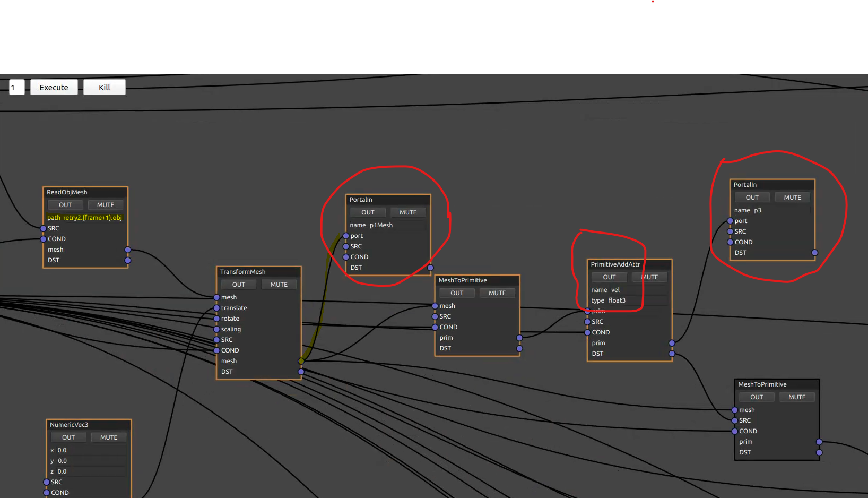The image size is (868, 498).
Task: Click the MeshToPrimitive prim output socket beside PrimitiveAddAttr
Action: pos(519,338)
